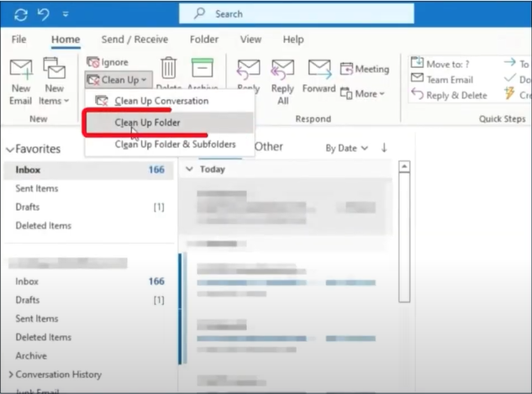Reverse sort order with the down arrow

pyautogui.click(x=384, y=148)
